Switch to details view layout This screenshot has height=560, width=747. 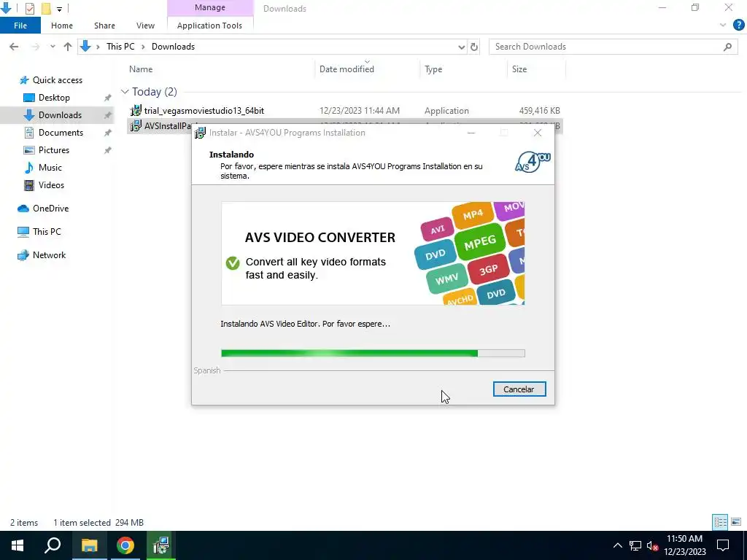(x=720, y=522)
